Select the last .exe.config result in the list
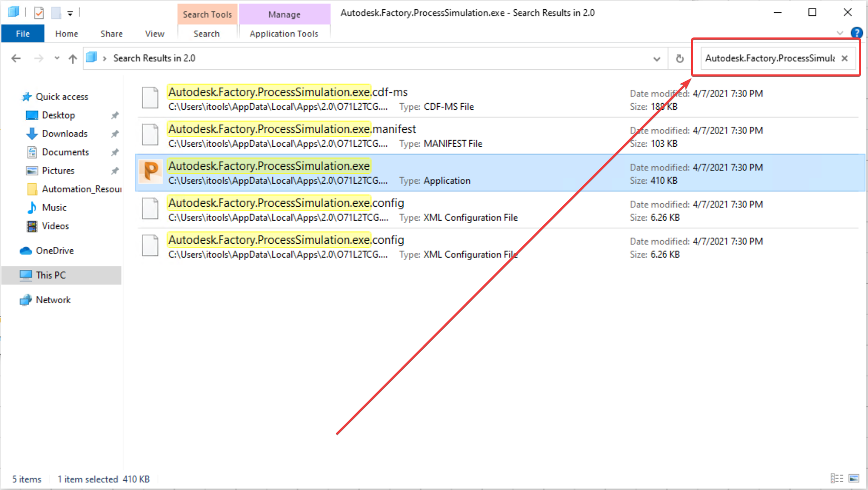 (500, 247)
